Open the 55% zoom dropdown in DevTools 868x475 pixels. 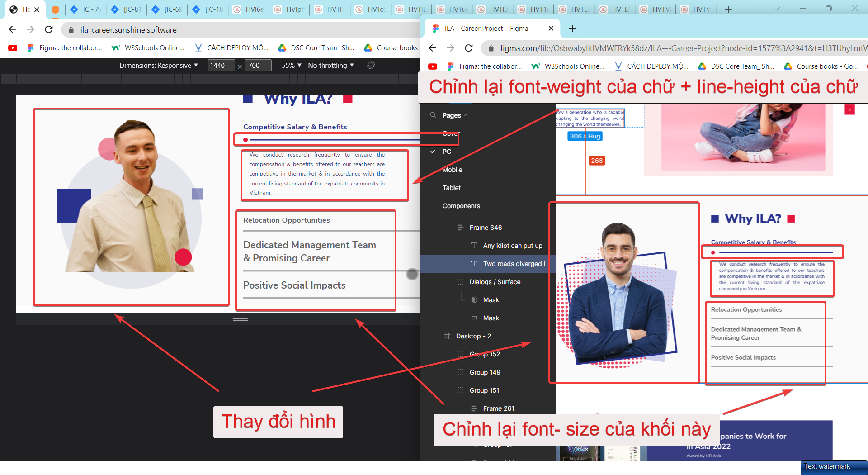click(292, 66)
